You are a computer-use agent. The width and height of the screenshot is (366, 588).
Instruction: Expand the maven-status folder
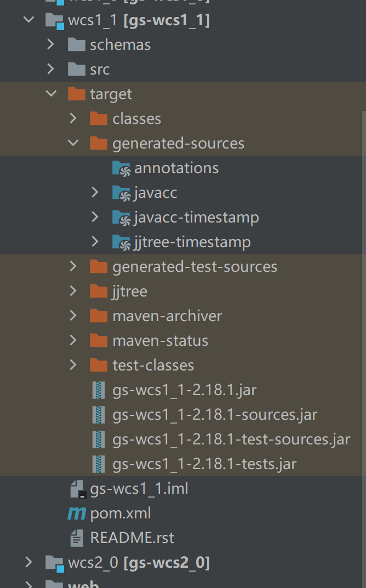point(73,341)
